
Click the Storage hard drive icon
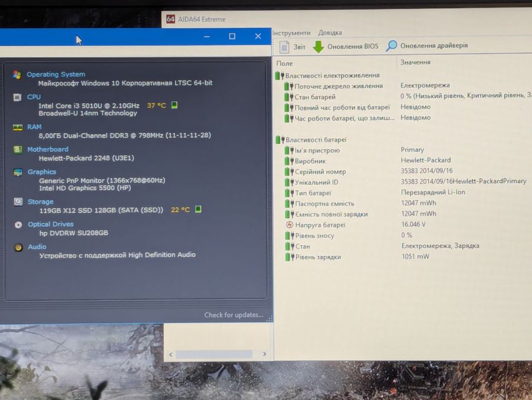tap(18, 202)
